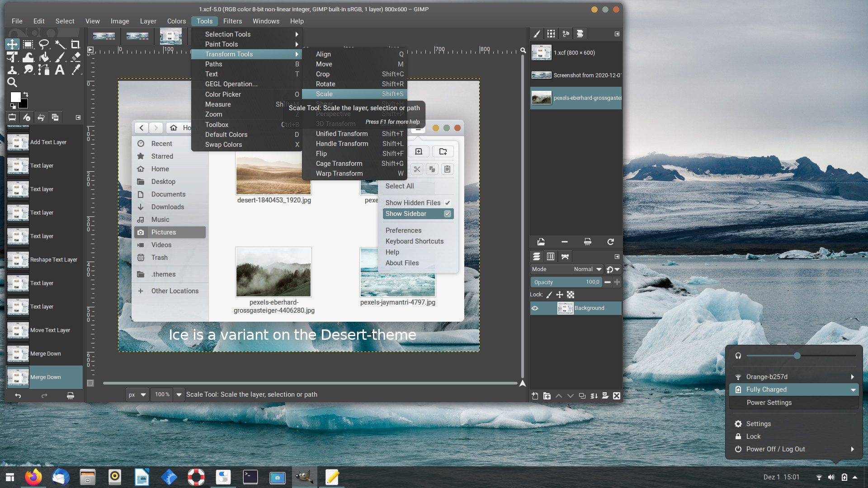Select the Zoom magnifier tool

click(12, 82)
